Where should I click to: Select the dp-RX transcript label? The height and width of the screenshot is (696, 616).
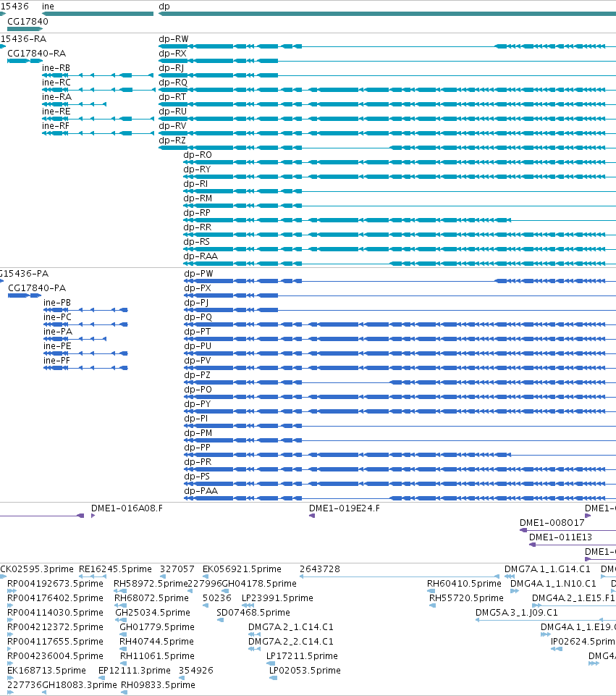point(172,54)
